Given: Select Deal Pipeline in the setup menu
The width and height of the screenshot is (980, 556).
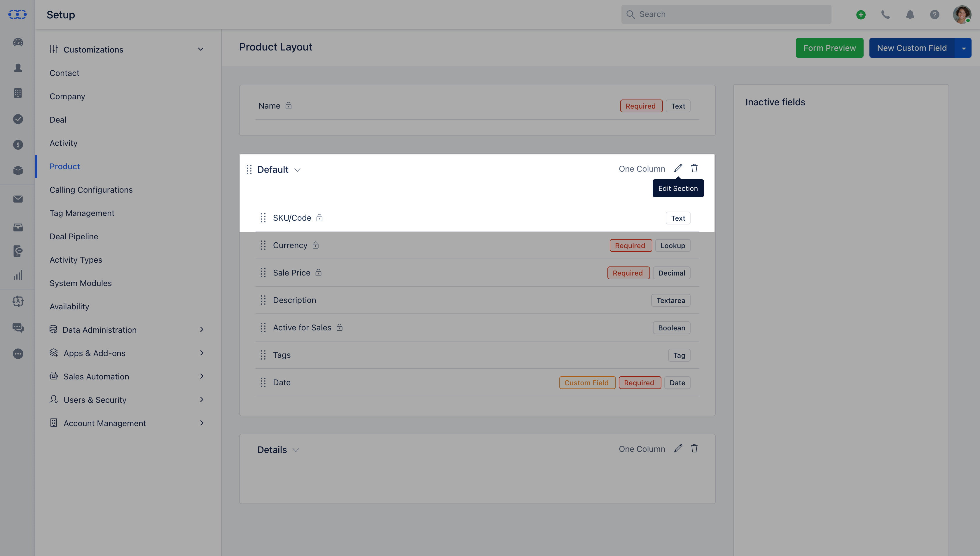Looking at the screenshot, I should pos(74,236).
